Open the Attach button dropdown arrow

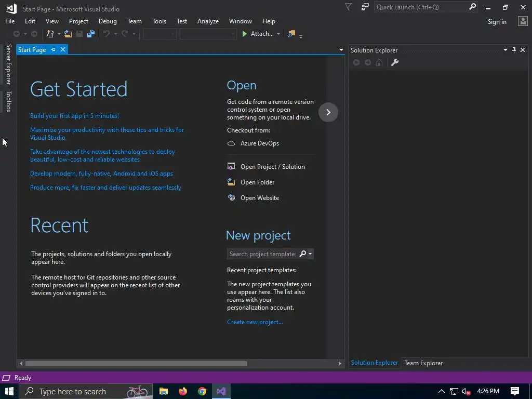pos(278,34)
